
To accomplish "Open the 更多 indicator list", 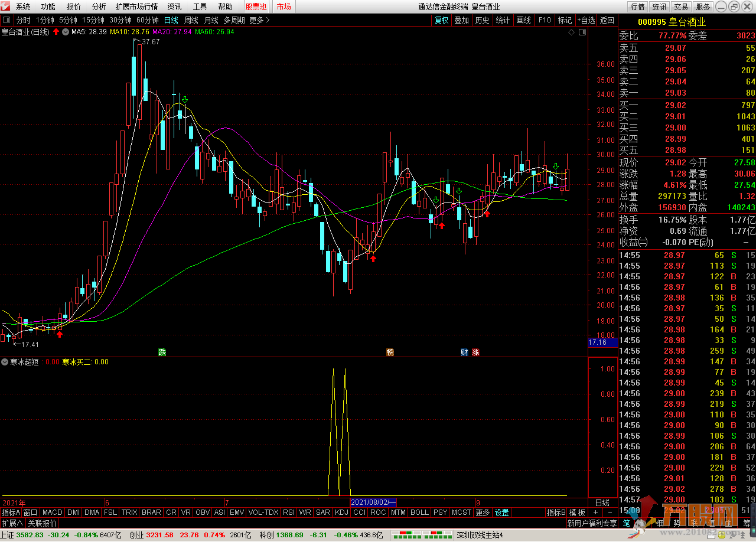I will tap(483, 512).
